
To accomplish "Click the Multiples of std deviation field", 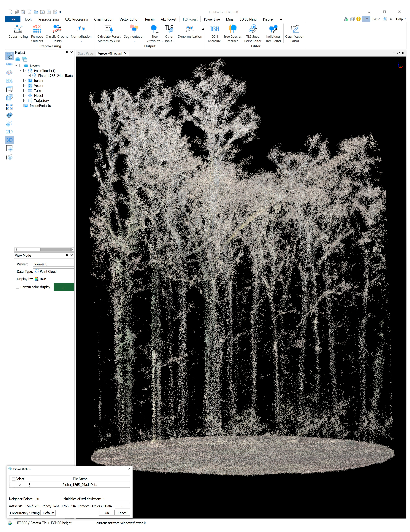I will (116, 499).
